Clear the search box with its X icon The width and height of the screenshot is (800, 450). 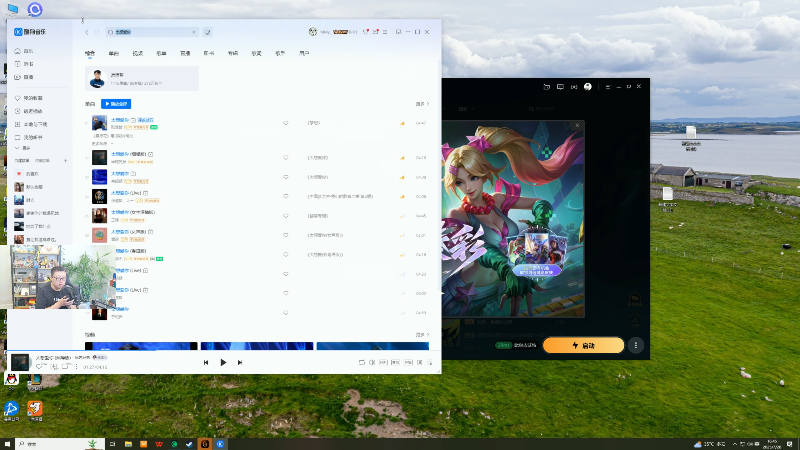point(194,32)
